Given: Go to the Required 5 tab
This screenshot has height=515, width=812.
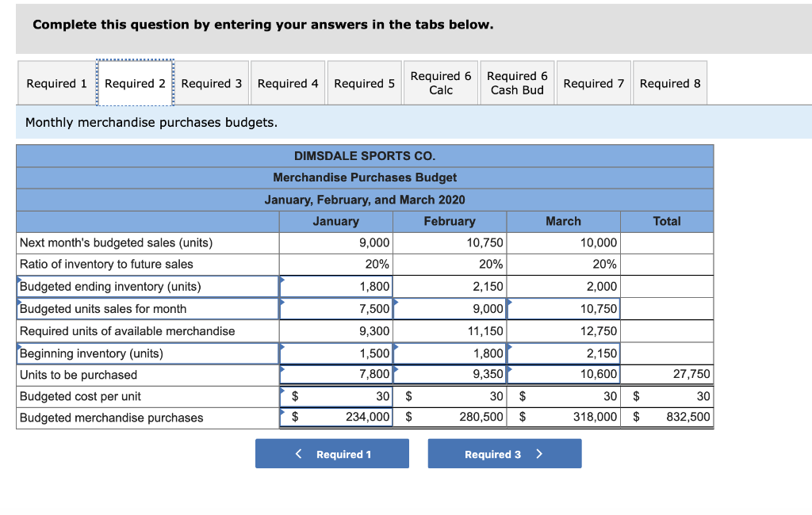Looking at the screenshot, I should pos(364,83).
